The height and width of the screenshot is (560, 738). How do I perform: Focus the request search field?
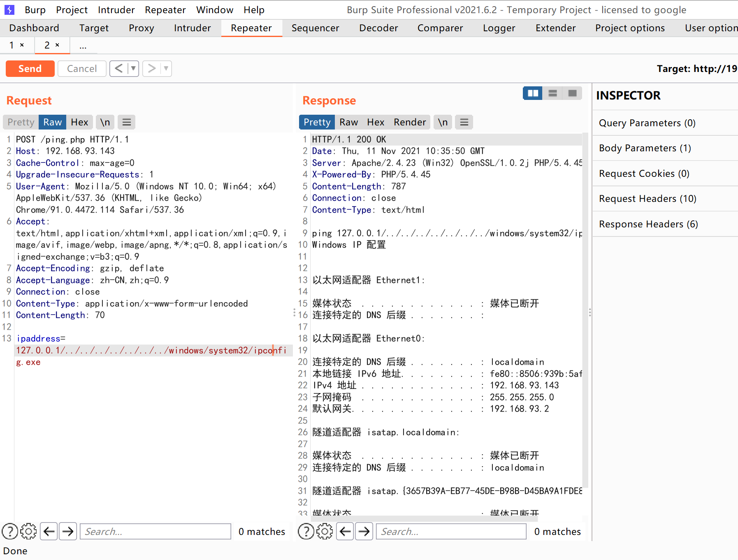coord(155,531)
